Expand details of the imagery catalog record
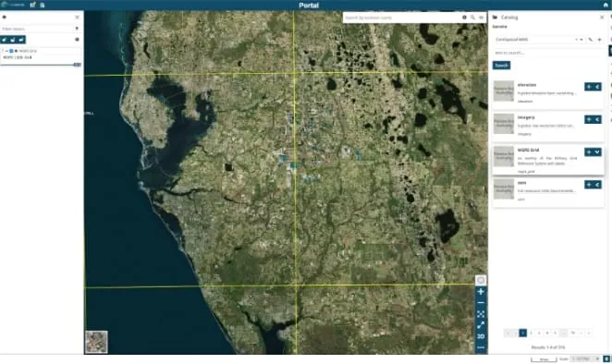Screen dimensions: 612x364 click(x=597, y=119)
